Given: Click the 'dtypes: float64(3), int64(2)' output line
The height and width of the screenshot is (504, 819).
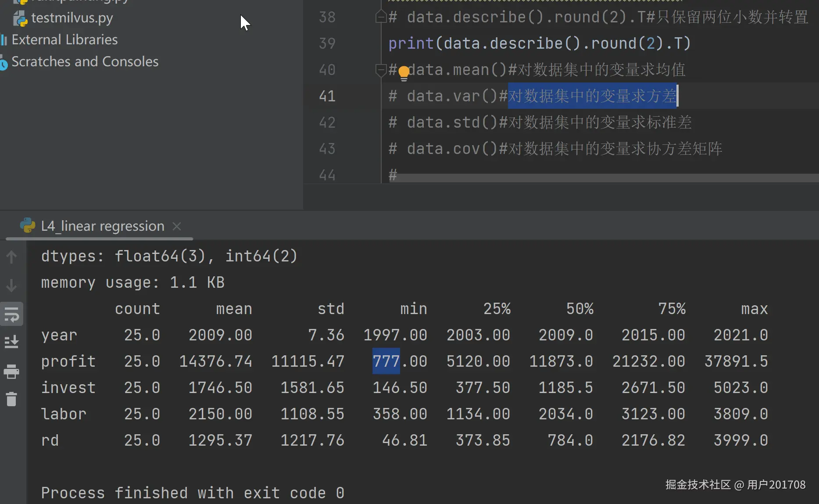Looking at the screenshot, I should pos(169,256).
